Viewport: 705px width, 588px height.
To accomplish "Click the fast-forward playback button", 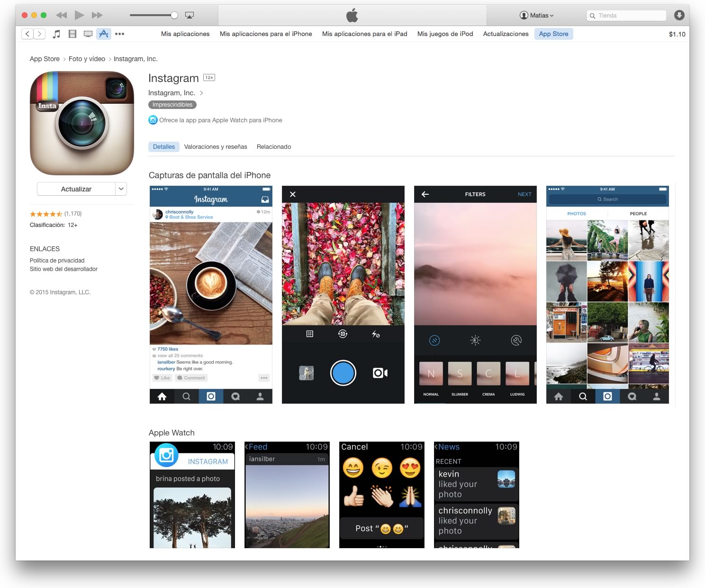I will tap(97, 15).
